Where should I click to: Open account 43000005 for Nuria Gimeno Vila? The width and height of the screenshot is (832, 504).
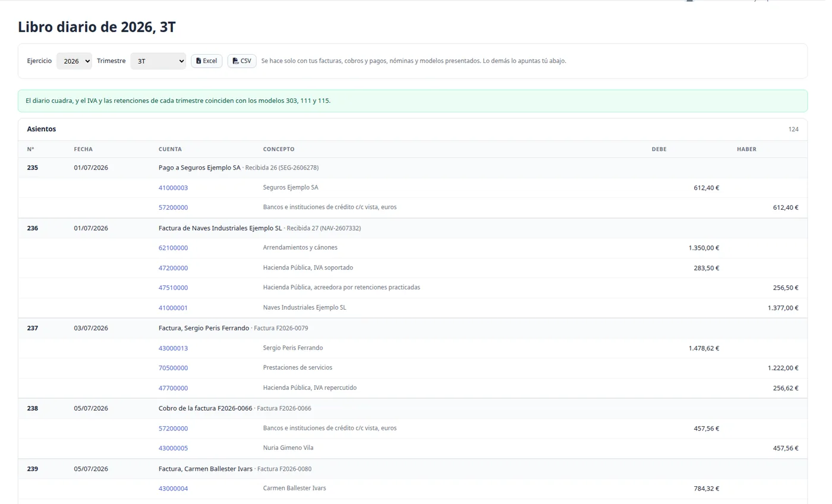click(x=173, y=448)
